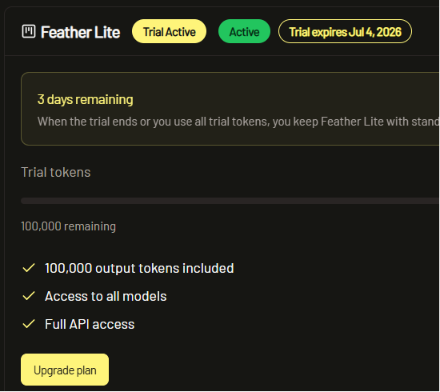Click the Trial tokens label
The width and height of the screenshot is (440, 392).
pyautogui.click(x=56, y=172)
